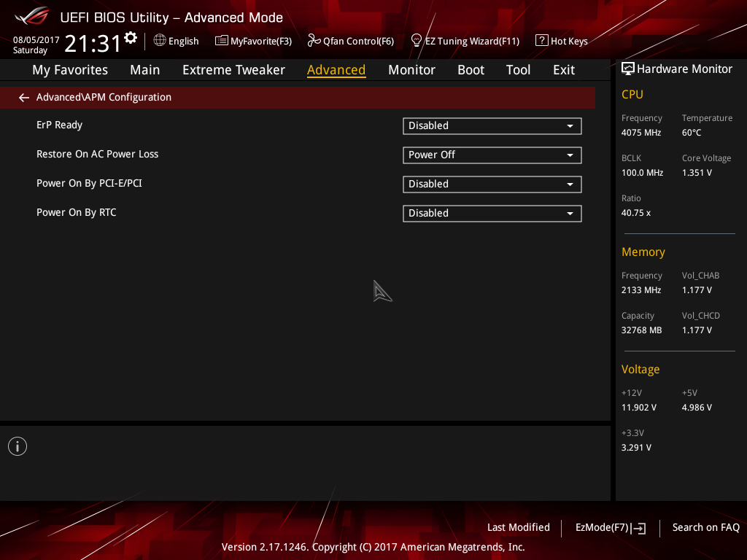Viewport: 747px width, 560px height.
Task: Open Search on FAQ link
Action: [705, 528]
